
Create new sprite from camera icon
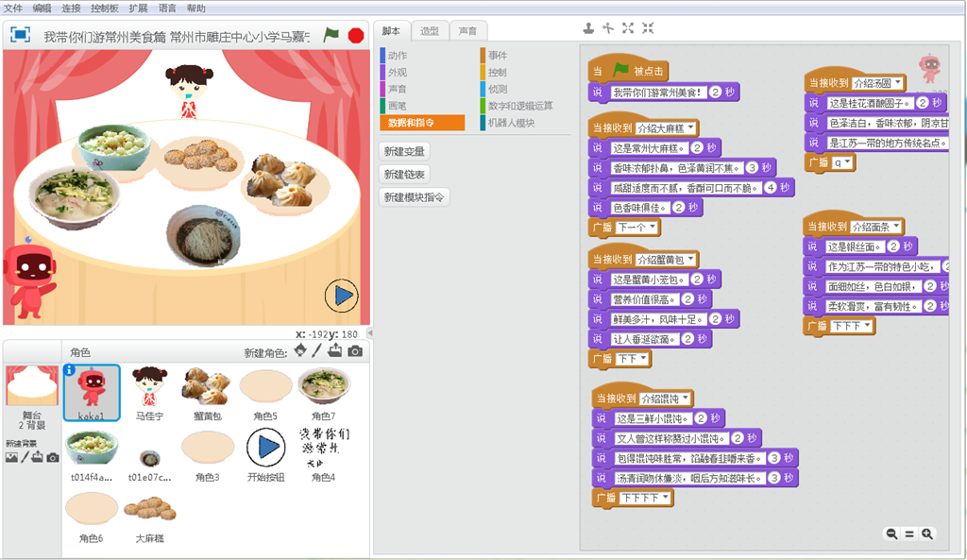point(355,351)
